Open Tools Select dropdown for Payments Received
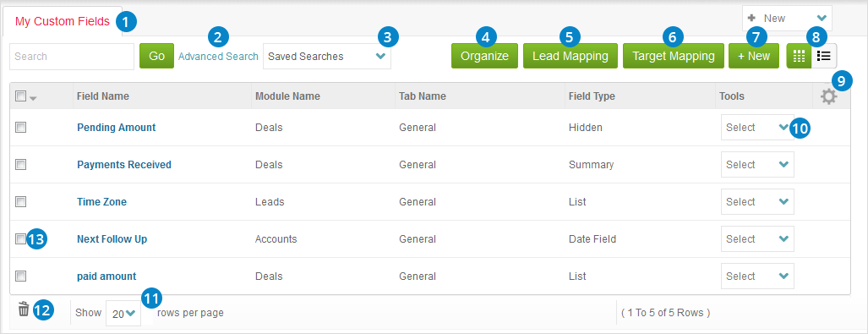The height and width of the screenshot is (334, 868). pyautogui.click(x=757, y=165)
